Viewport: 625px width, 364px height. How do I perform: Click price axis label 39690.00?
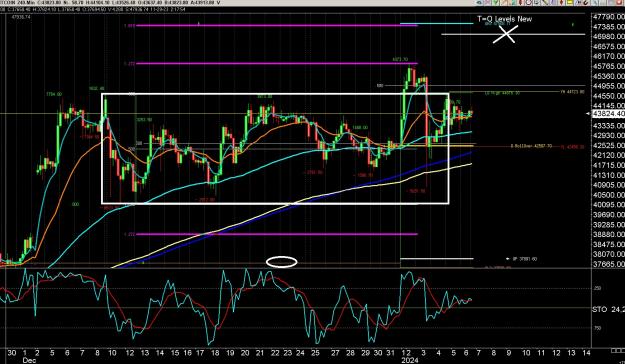pyautogui.click(x=609, y=214)
